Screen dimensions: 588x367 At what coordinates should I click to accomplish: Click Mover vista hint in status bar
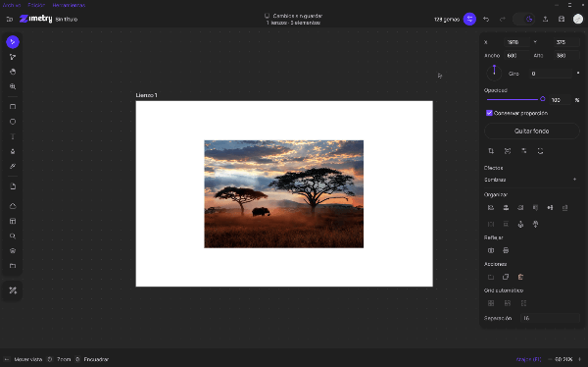28,359
